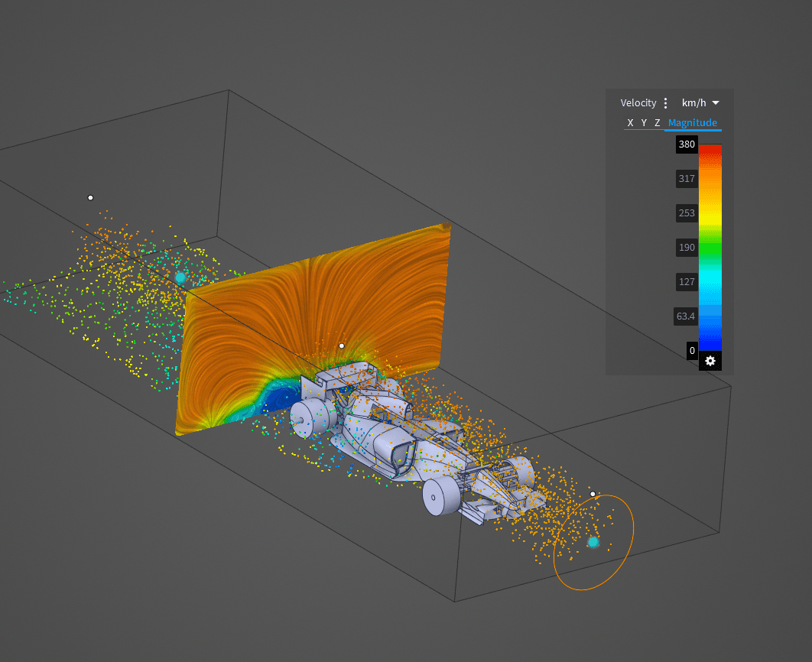Screen dimensions: 812x662
Task: Select the cyan seed sphere behind the car
Action: 180,275
